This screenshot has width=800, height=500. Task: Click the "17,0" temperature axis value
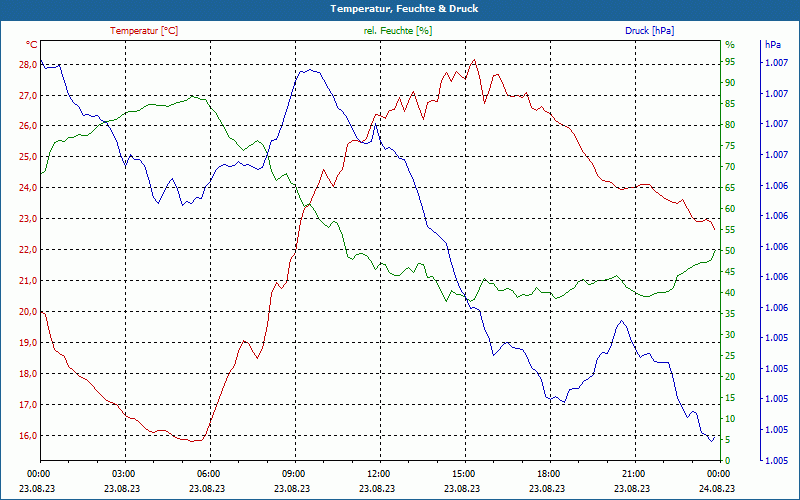click(x=28, y=405)
